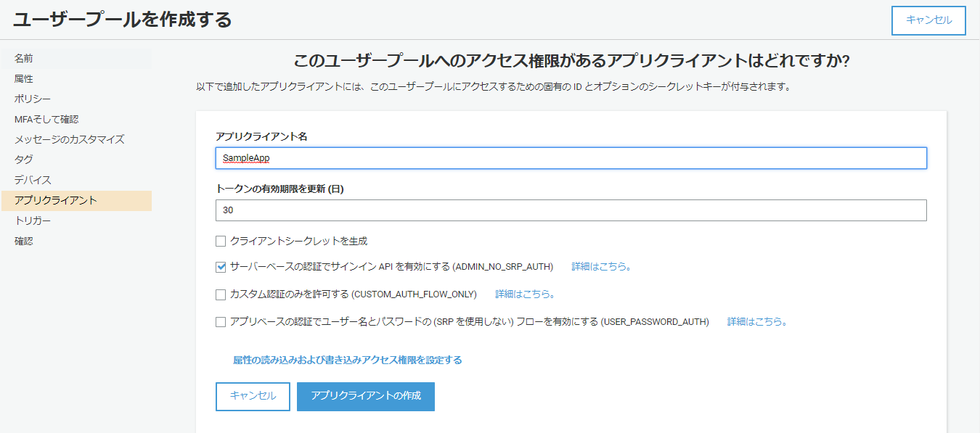Click 属性の読み込みおよび書き込みアクセス権限を設定する link
The width and height of the screenshot is (980, 433).
pos(347,360)
